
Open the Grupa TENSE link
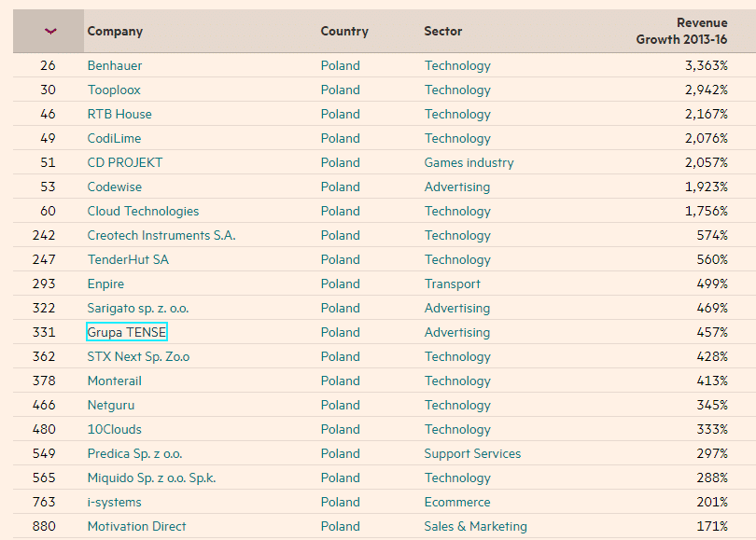(x=126, y=332)
